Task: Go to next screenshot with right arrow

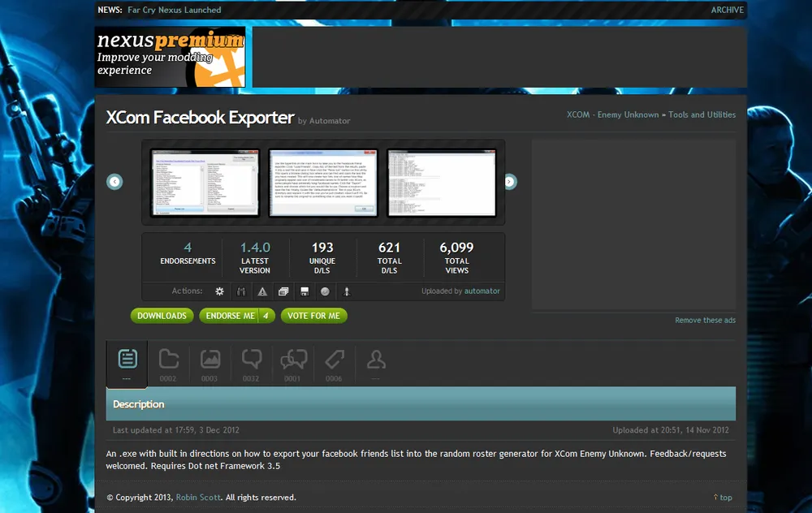Action: click(510, 182)
